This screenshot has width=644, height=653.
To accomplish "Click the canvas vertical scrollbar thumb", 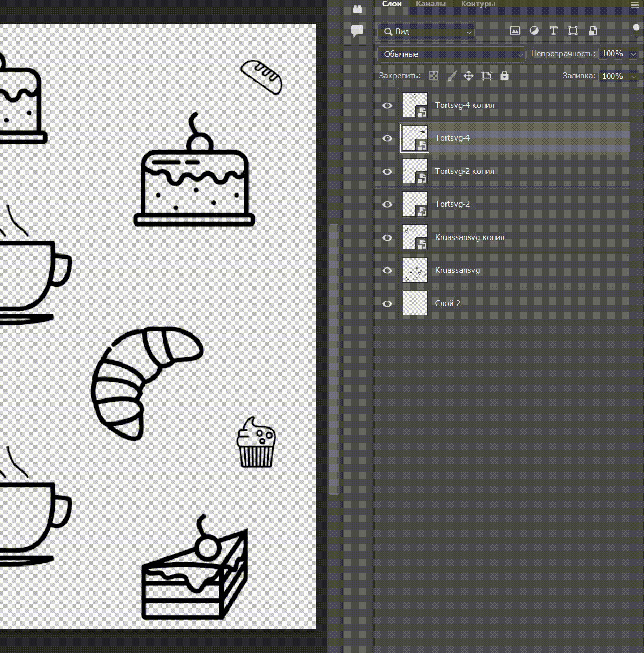I will pos(333,360).
